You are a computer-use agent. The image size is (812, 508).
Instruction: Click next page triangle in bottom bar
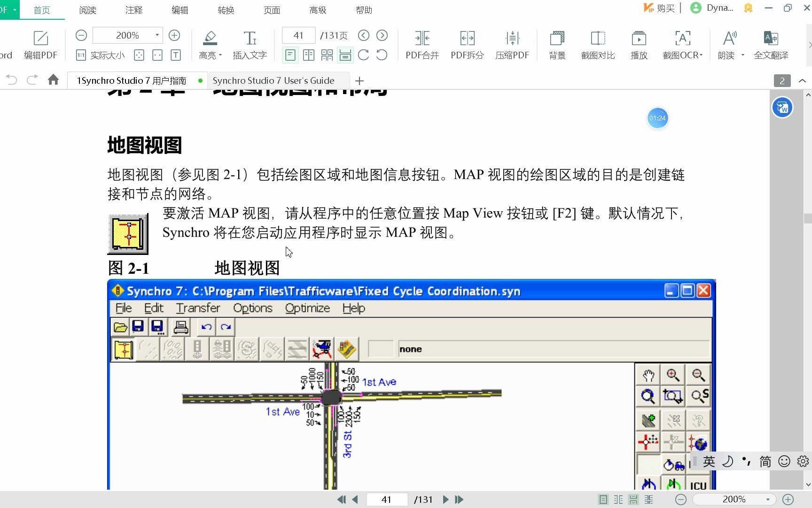(x=445, y=500)
